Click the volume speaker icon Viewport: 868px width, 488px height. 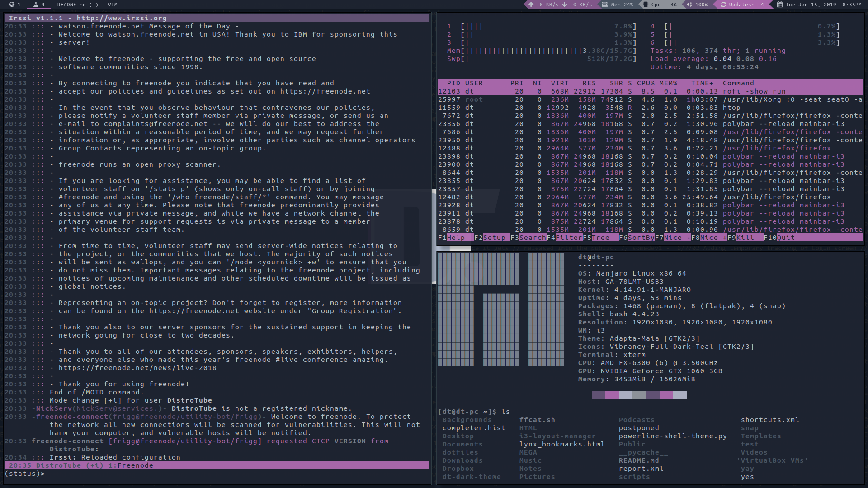(689, 5)
